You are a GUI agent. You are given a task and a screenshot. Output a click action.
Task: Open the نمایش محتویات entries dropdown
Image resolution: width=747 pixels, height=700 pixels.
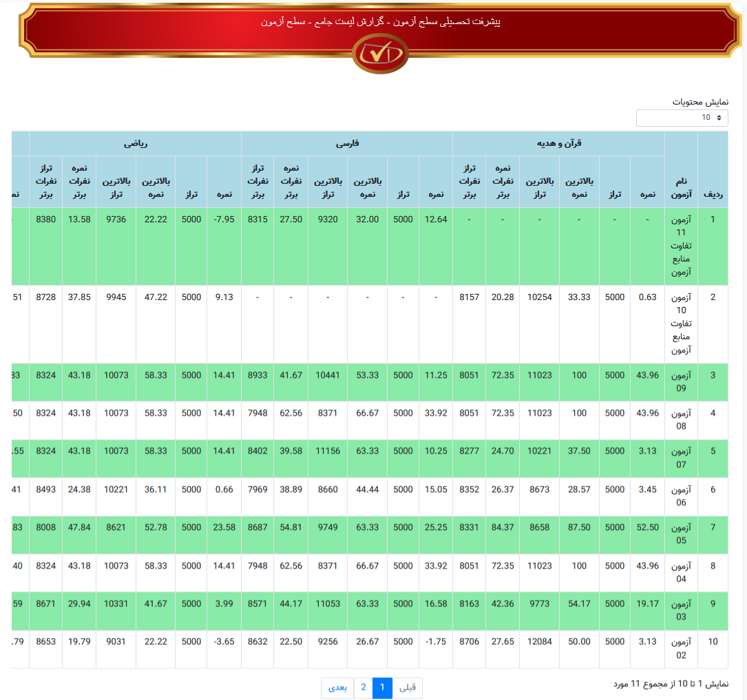(x=682, y=118)
